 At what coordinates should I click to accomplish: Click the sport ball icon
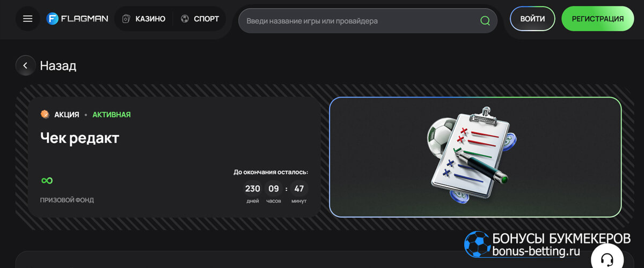(x=185, y=19)
